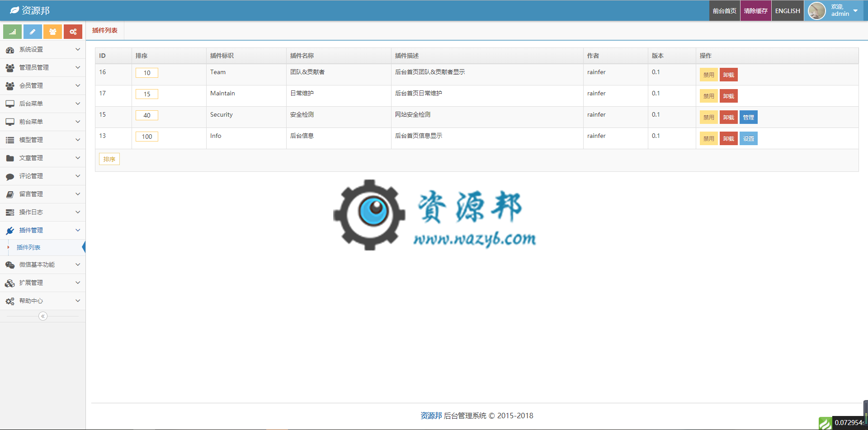Click 管理 for the Security plugin
Viewport: 868px width, 430px height.
tap(748, 117)
